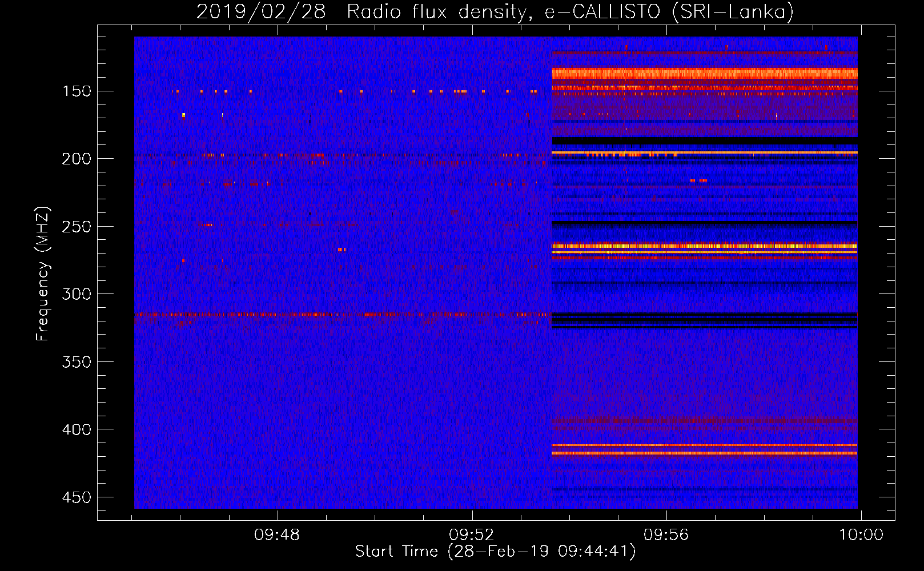Click the 400 frequency tick label
Viewport: 924px width, 571px height.
click(x=77, y=429)
